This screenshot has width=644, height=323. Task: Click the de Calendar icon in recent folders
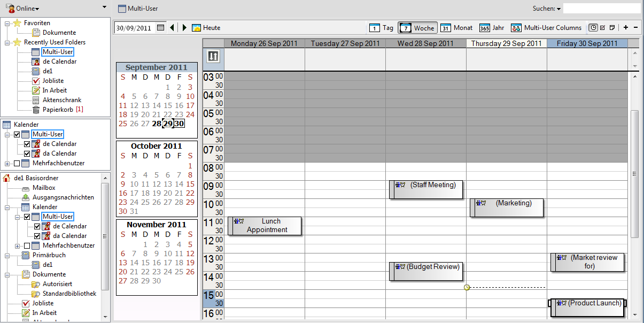[x=36, y=61]
